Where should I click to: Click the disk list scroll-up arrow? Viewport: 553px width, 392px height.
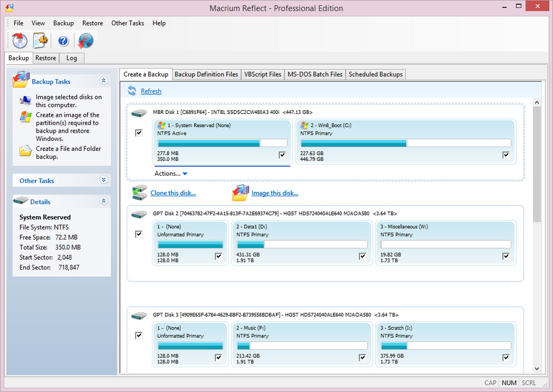(x=537, y=102)
